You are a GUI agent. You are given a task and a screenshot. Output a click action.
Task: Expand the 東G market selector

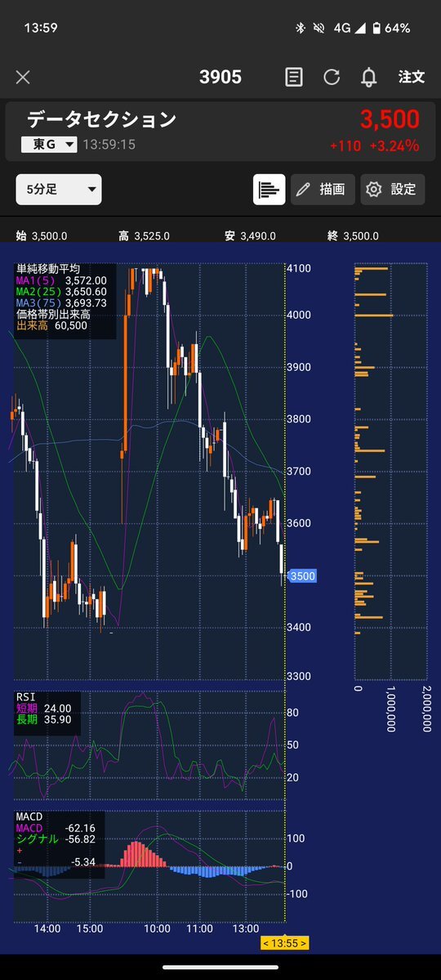[x=49, y=145]
